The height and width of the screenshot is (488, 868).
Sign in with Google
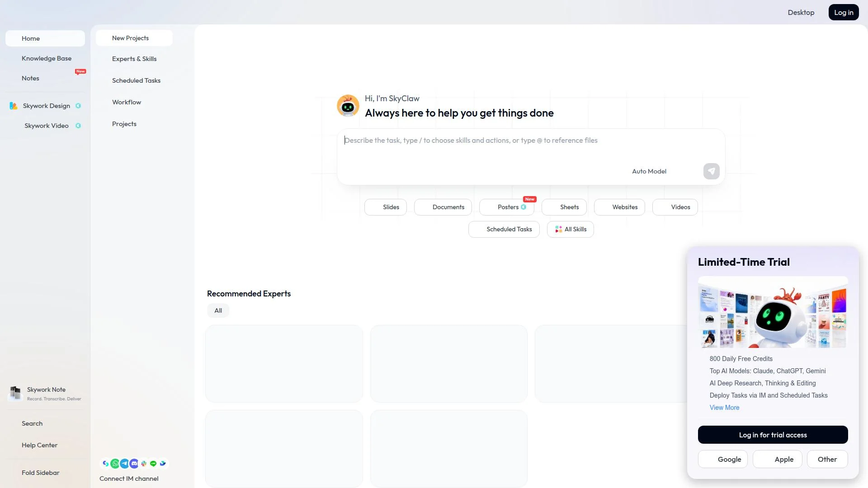pos(723,459)
